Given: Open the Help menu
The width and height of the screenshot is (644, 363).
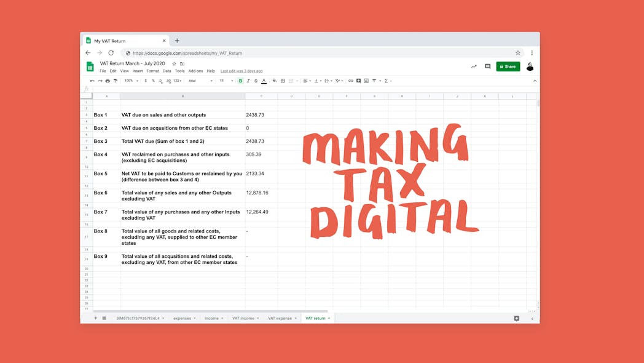Looking at the screenshot, I should (x=211, y=71).
